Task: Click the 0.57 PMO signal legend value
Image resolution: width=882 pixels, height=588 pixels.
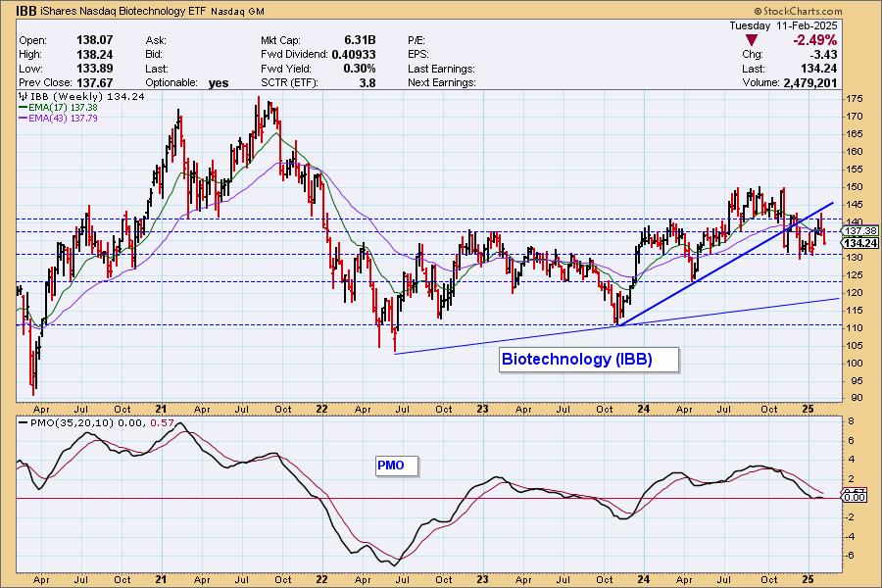Action: click(163, 422)
